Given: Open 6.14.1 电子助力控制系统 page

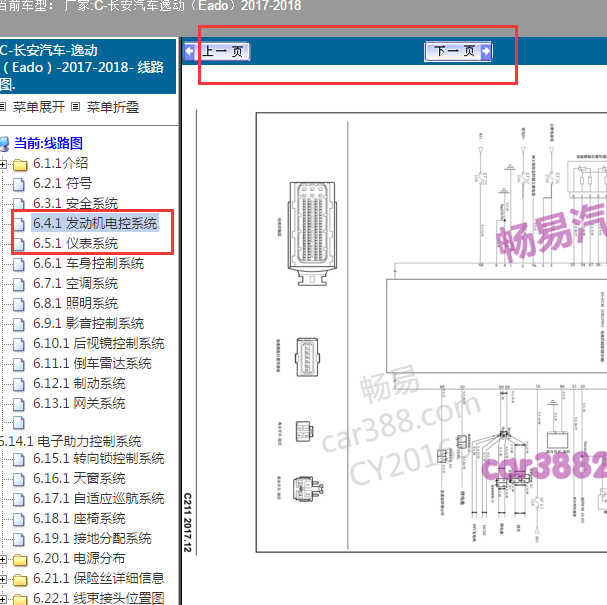Looking at the screenshot, I should (70, 441).
